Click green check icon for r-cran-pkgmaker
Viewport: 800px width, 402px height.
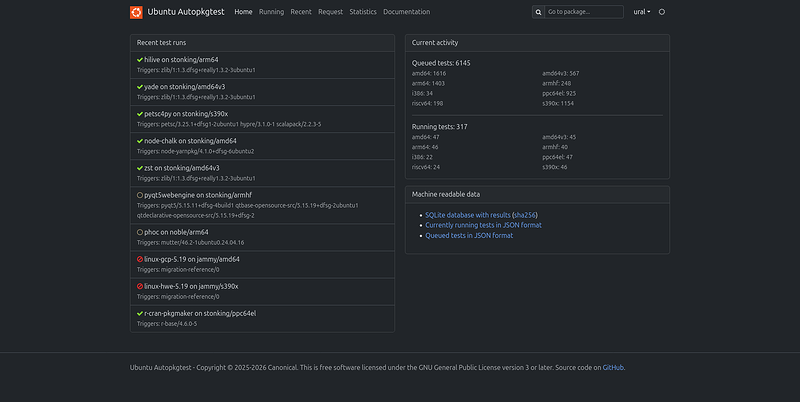point(140,313)
